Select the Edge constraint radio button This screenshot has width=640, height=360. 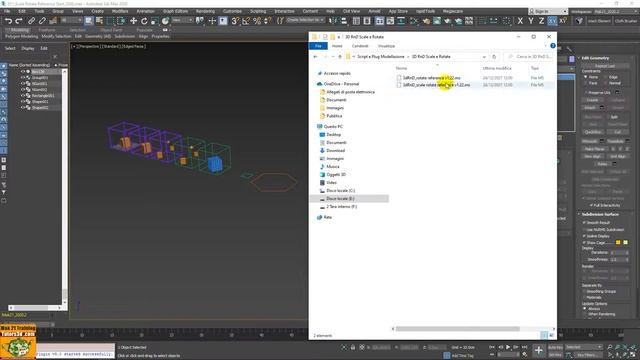pos(605,77)
